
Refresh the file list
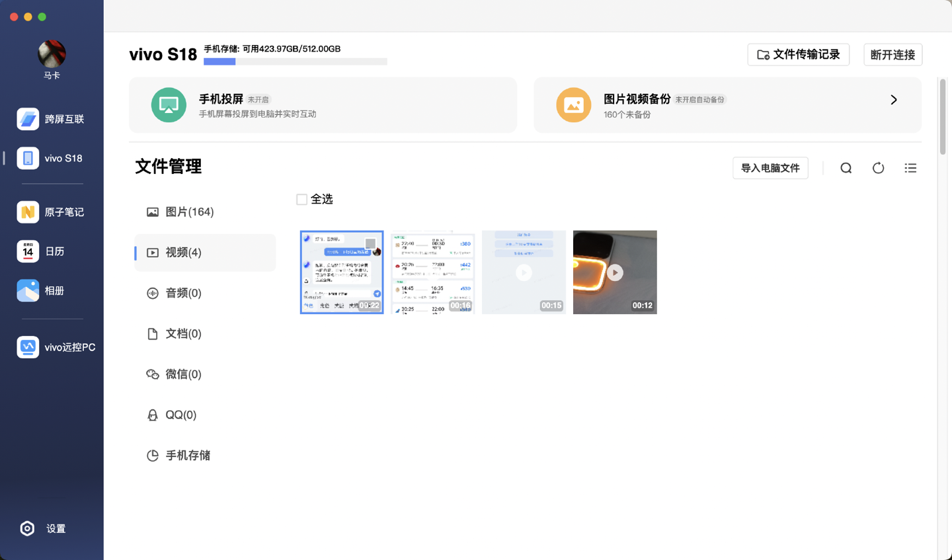[878, 168]
